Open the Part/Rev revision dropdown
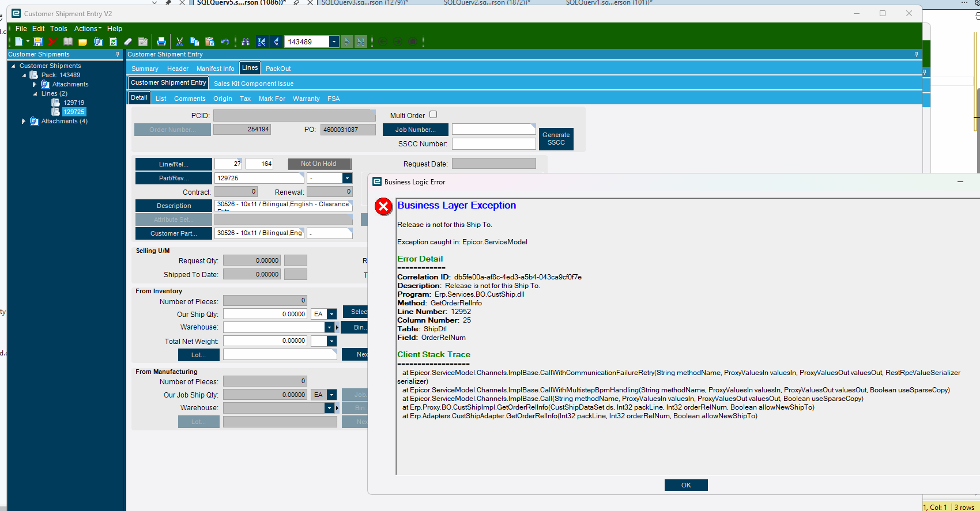The width and height of the screenshot is (980, 511). (x=347, y=178)
